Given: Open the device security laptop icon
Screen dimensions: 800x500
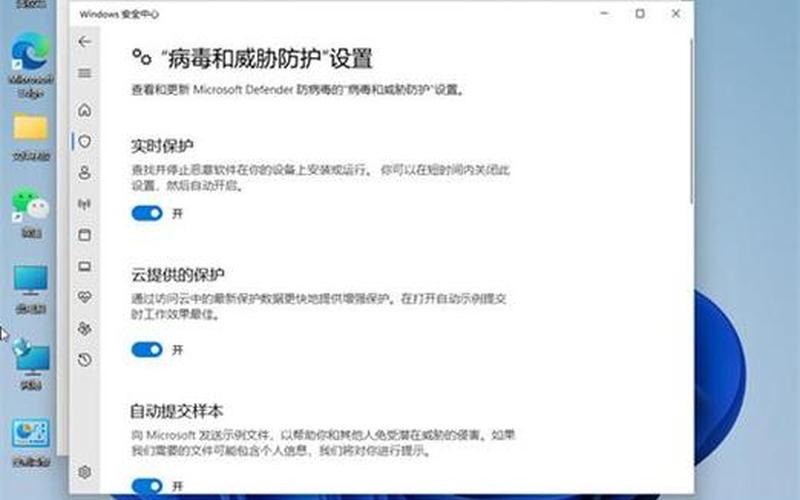Looking at the screenshot, I should pos(85,266).
